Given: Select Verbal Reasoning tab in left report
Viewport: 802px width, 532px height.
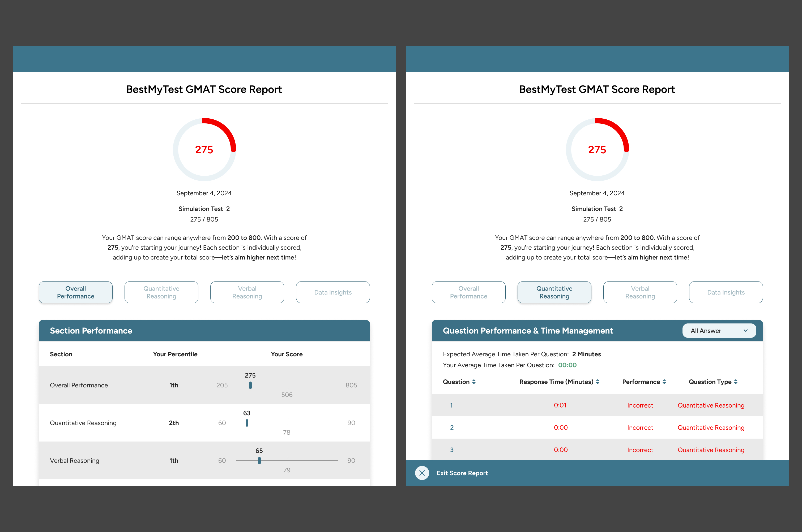Looking at the screenshot, I should tap(247, 292).
